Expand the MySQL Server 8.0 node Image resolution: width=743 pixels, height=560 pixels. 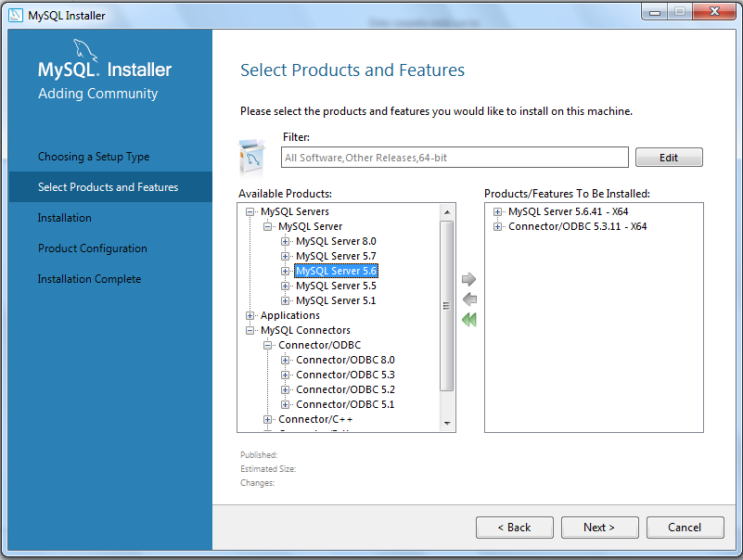[286, 242]
